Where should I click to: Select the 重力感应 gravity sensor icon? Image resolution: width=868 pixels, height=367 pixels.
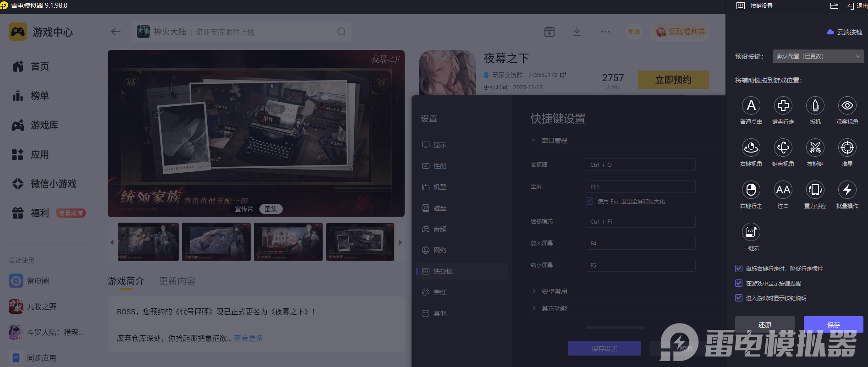[x=815, y=190]
